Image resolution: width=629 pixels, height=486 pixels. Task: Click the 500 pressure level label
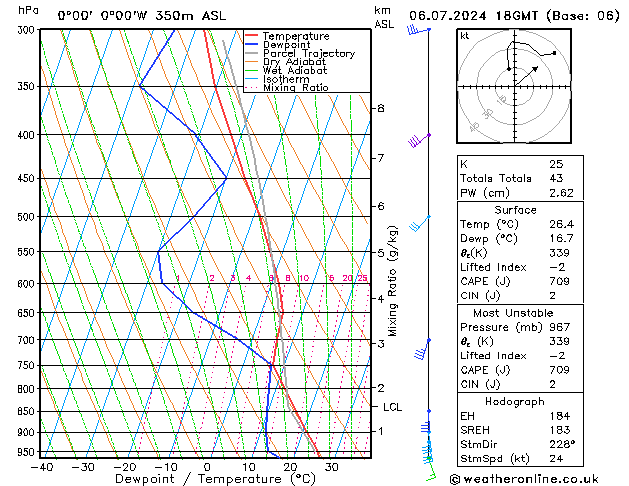coord(28,217)
